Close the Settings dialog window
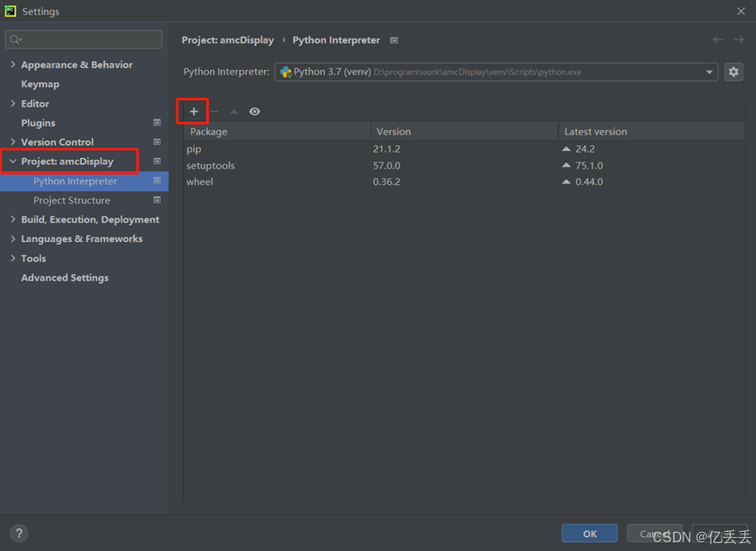The height and width of the screenshot is (551, 756). pyautogui.click(x=740, y=11)
